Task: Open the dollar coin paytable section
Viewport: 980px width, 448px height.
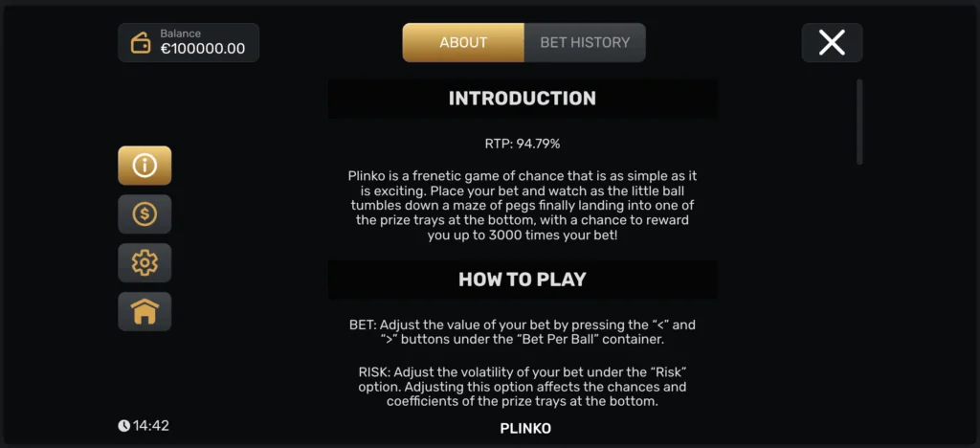Action: 145,213
